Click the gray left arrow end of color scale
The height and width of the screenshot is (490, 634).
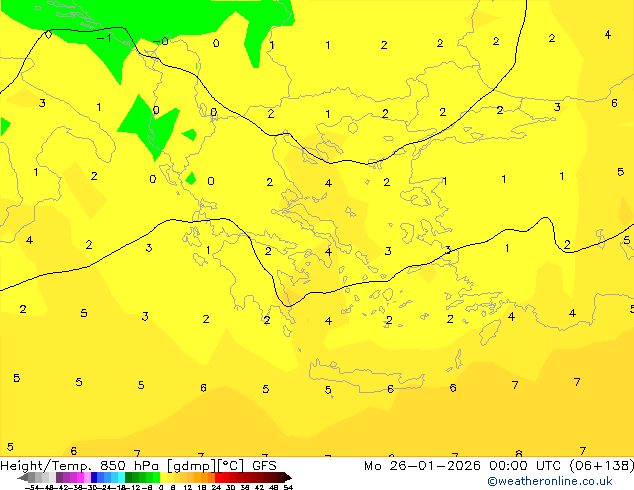[x=23, y=477]
